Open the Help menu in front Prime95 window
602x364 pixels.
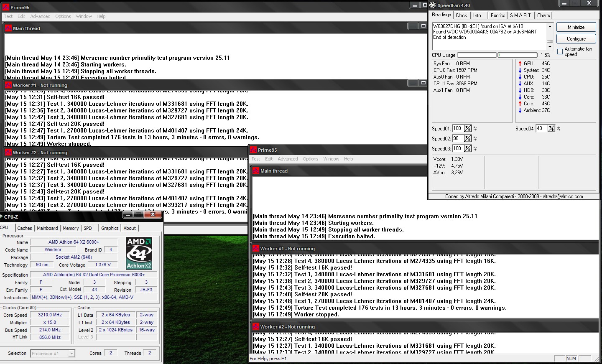point(349,159)
